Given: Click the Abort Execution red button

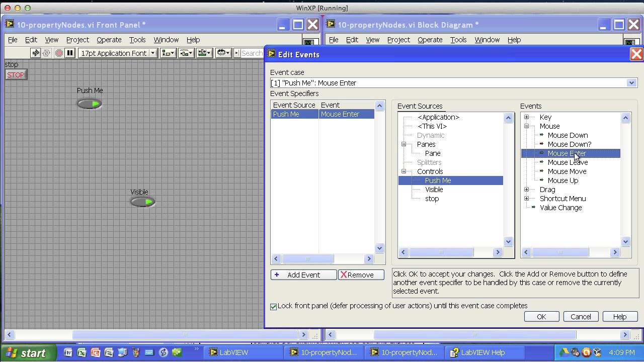Looking at the screenshot, I should pyautogui.click(x=59, y=53).
